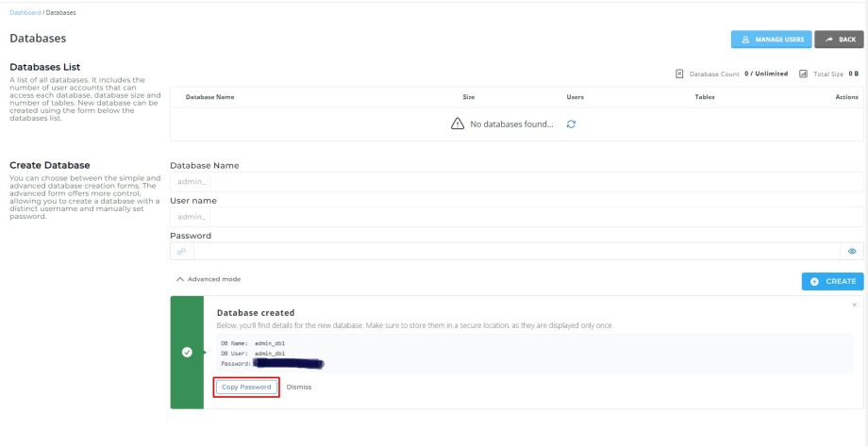868x446 pixels.
Task: Click the Database Name column header
Action: [x=209, y=97]
